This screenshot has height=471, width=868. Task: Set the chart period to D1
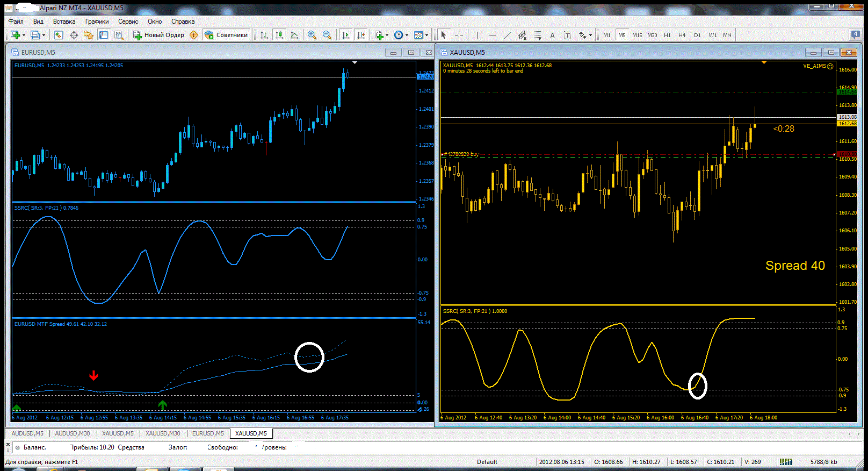[x=697, y=35]
